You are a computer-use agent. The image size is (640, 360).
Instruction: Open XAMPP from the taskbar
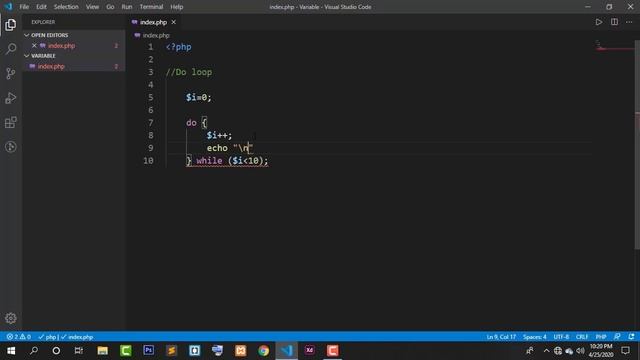240,351
